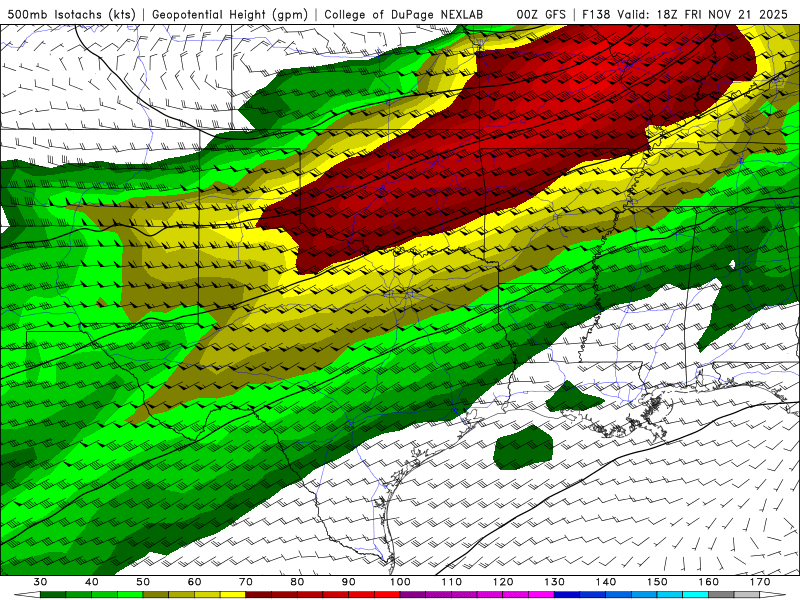
Task: Select the dark maroon swatch starting at 70
Action: [259, 595]
